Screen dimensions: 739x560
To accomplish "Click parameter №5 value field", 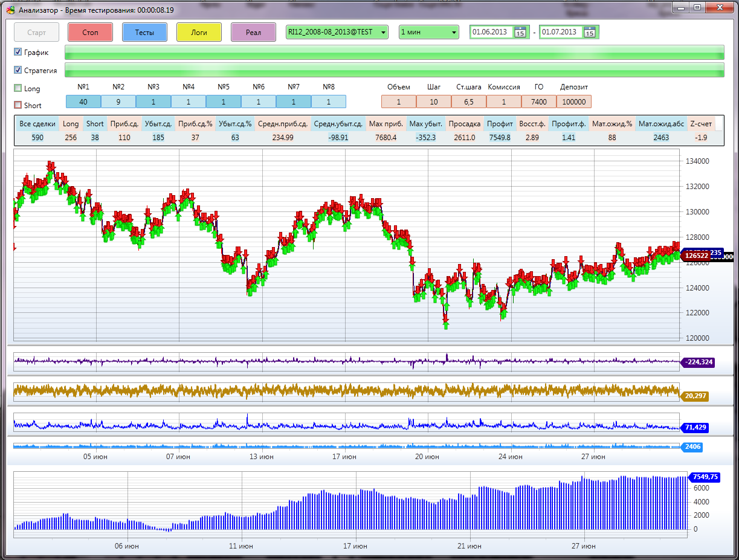I will click(224, 101).
